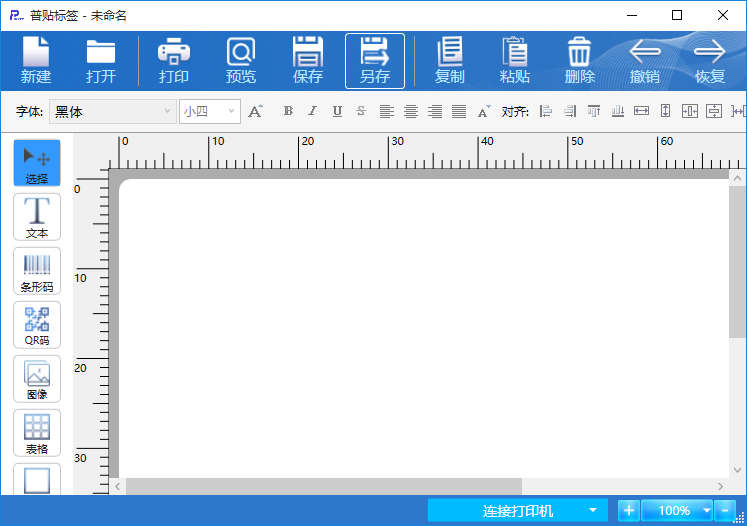This screenshot has height=526, width=747.
Task: Zoom in with the plus button
Action: pos(629,511)
